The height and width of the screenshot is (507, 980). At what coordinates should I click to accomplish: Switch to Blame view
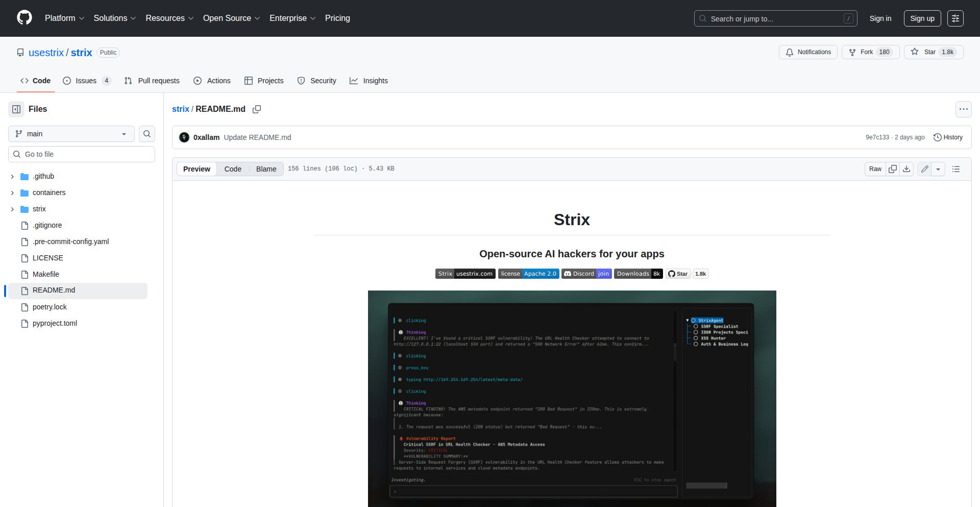coord(266,169)
